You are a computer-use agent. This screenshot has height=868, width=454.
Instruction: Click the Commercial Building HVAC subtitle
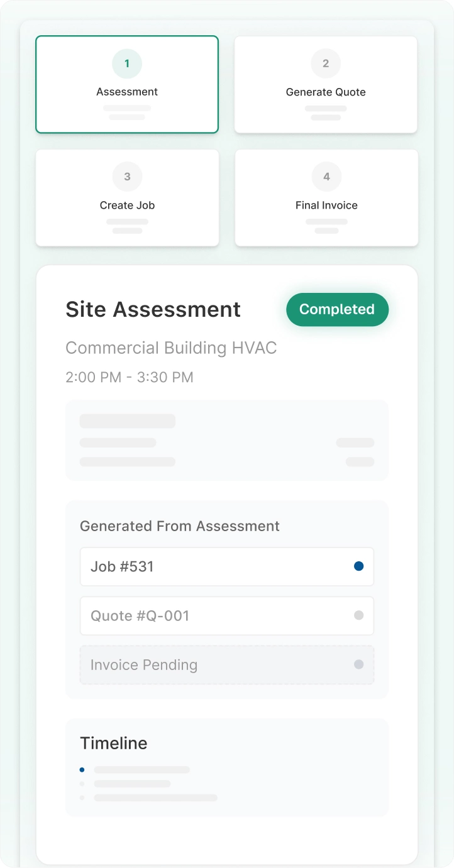[171, 348]
